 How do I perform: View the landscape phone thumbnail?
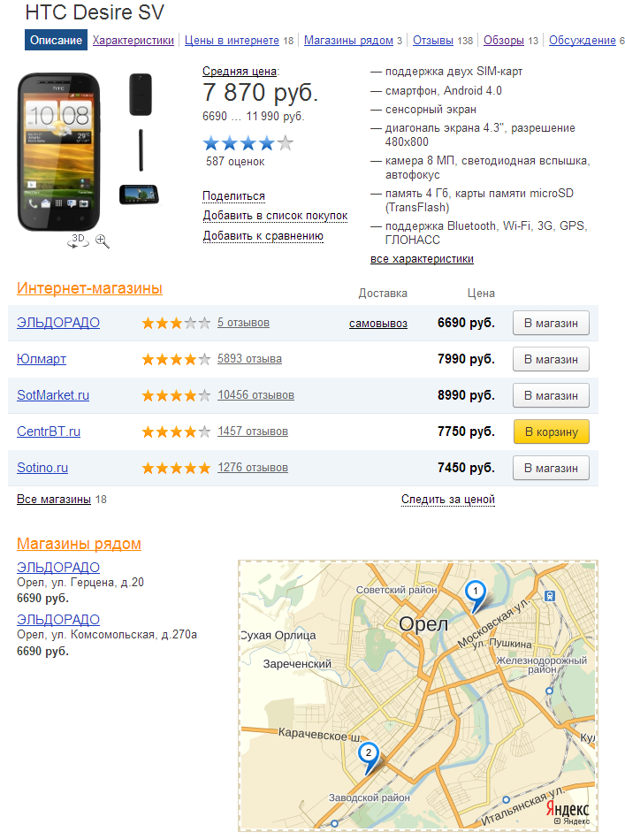coord(140,195)
